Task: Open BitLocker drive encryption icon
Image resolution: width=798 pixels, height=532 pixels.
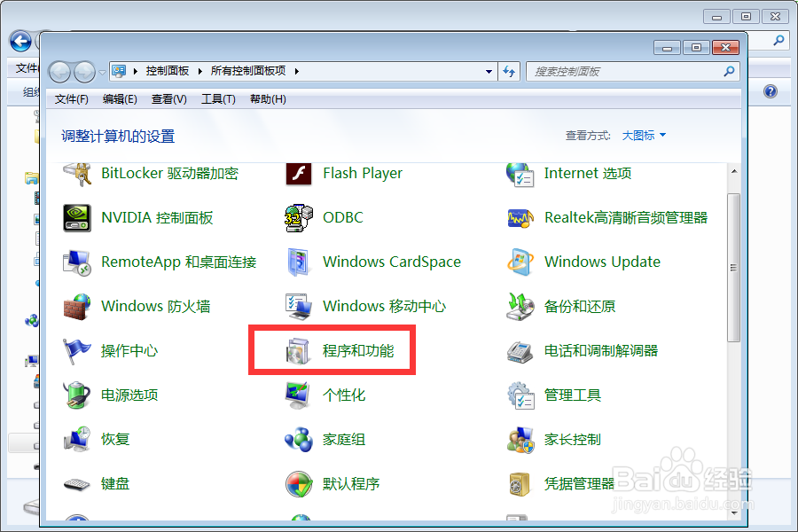Action: 77,174
